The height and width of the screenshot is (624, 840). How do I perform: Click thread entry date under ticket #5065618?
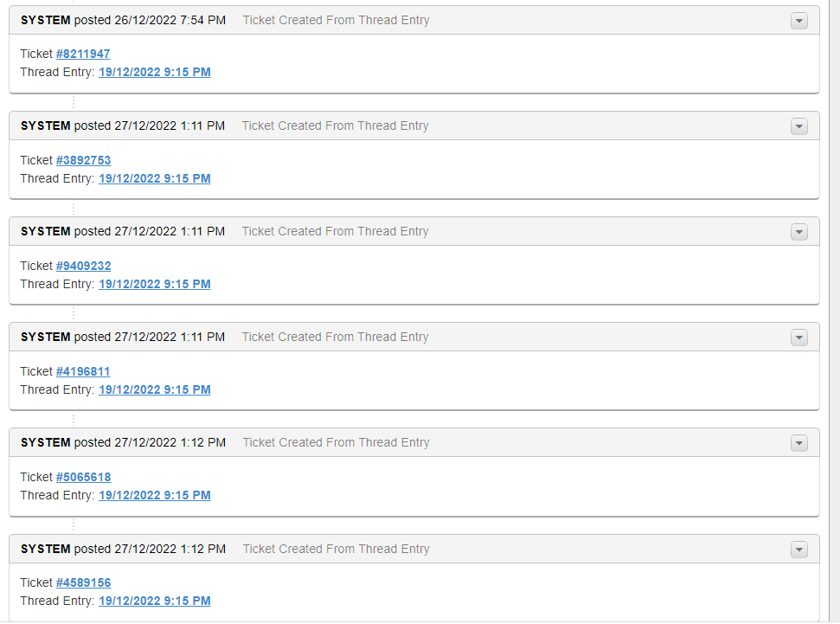(154, 495)
